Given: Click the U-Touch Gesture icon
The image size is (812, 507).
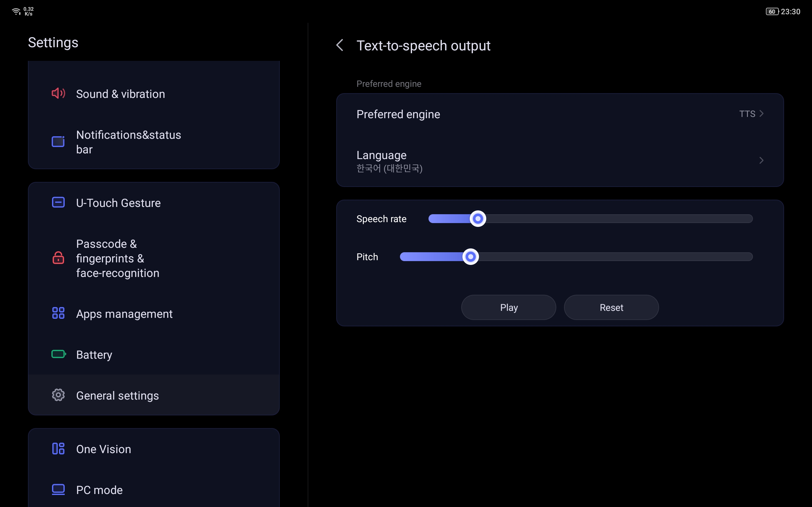Looking at the screenshot, I should [x=58, y=202].
